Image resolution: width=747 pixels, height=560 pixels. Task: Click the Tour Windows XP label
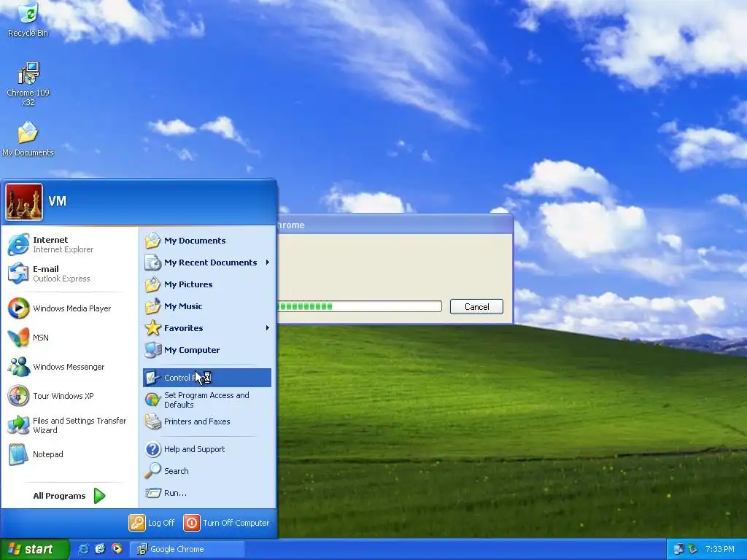pyautogui.click(x=63, y=396)
